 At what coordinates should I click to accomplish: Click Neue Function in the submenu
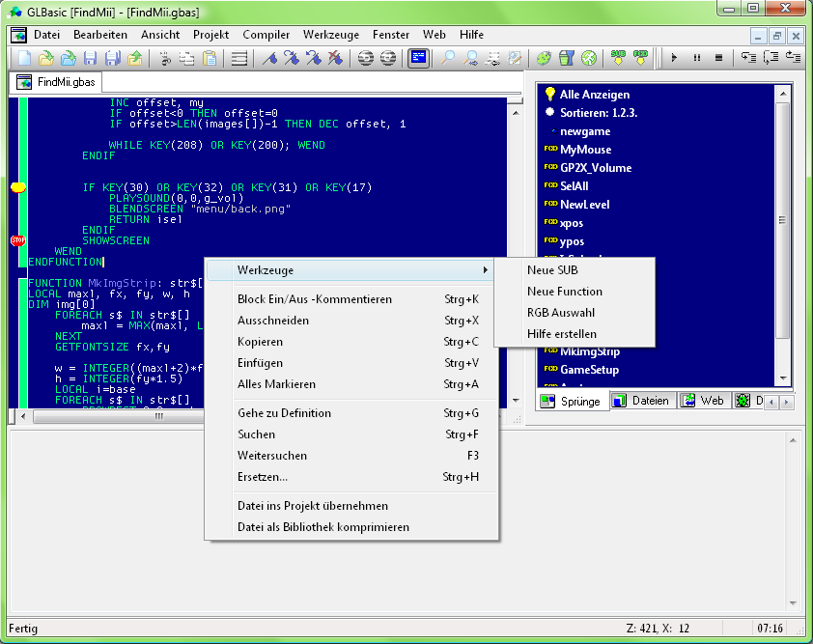click(565, 292)
